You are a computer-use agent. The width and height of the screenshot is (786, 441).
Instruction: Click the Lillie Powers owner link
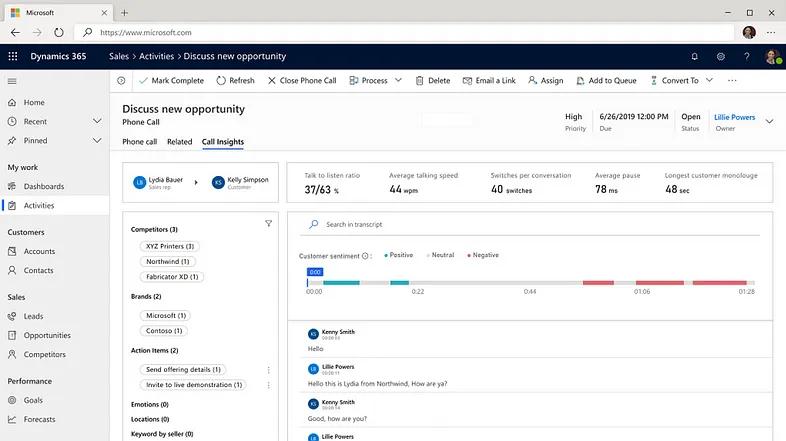coord(734,117)
